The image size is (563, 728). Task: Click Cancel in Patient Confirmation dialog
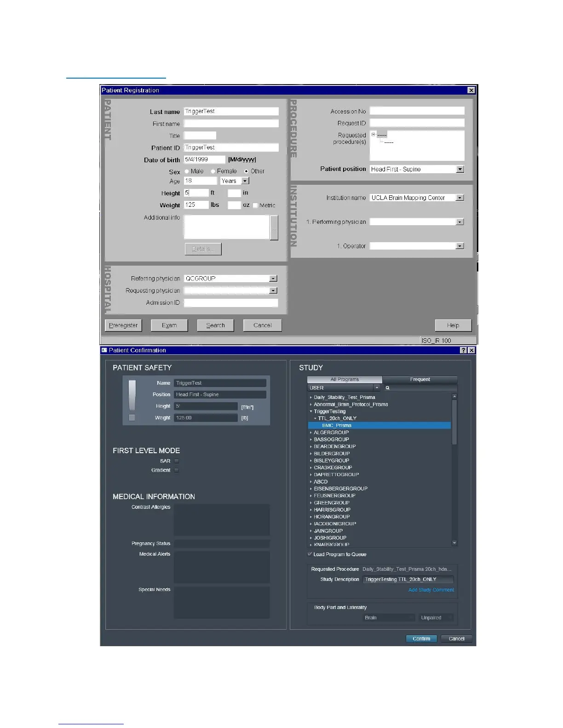click(x=456, y=639)
